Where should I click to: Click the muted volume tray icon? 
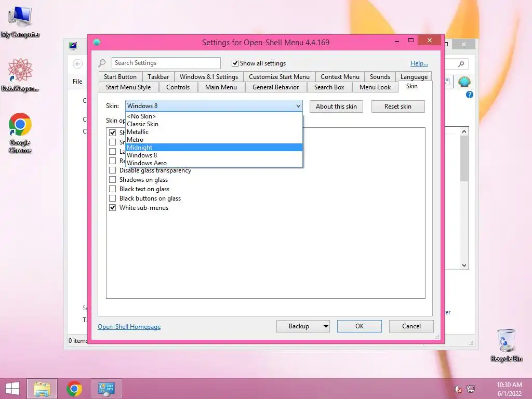tap(458, 389)
